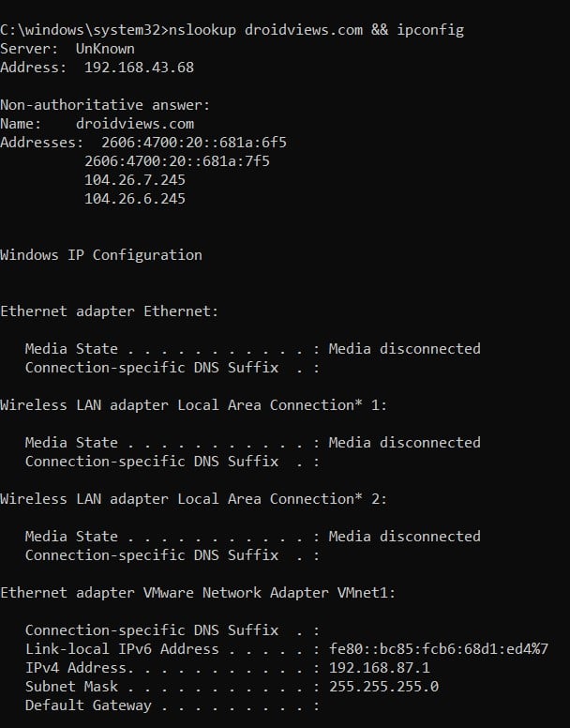Click the IP address 104.26.6.245
Viewport: 570px width, 728px height.
135,199
